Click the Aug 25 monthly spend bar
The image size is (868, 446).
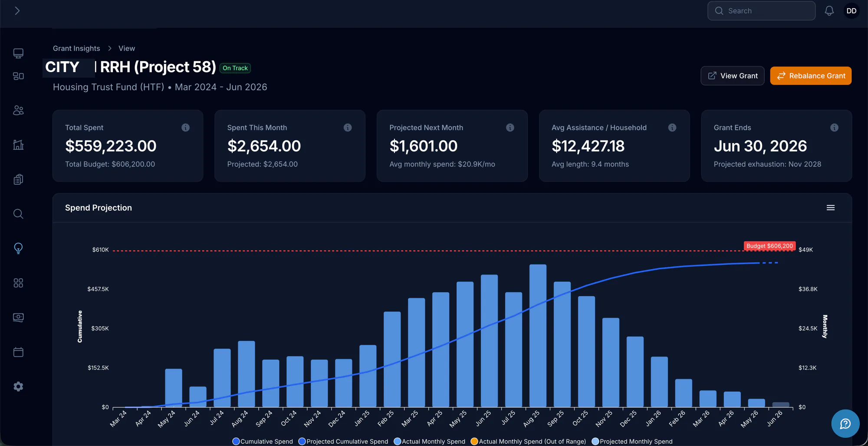[538, 336]
